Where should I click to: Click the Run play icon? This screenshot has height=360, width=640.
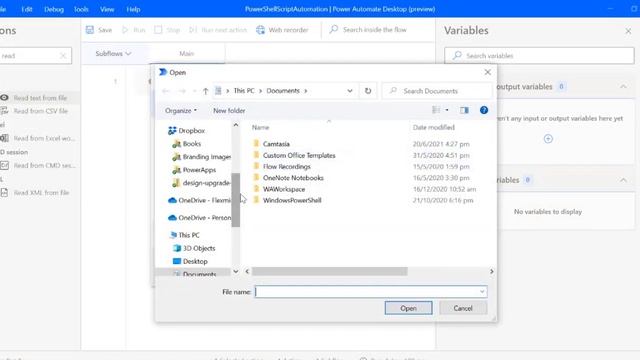click(x=125, y=30)
